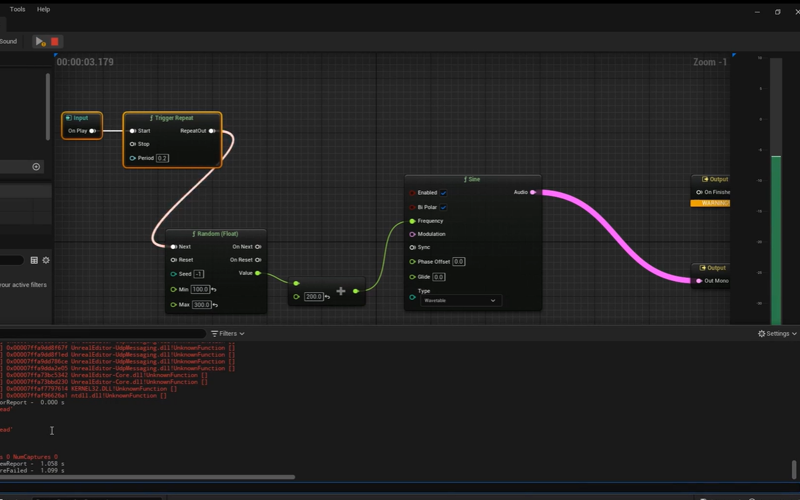This screenshot has height=500, width=800.
Task: Click the Add node 200.0 value field
Action: 314,296
